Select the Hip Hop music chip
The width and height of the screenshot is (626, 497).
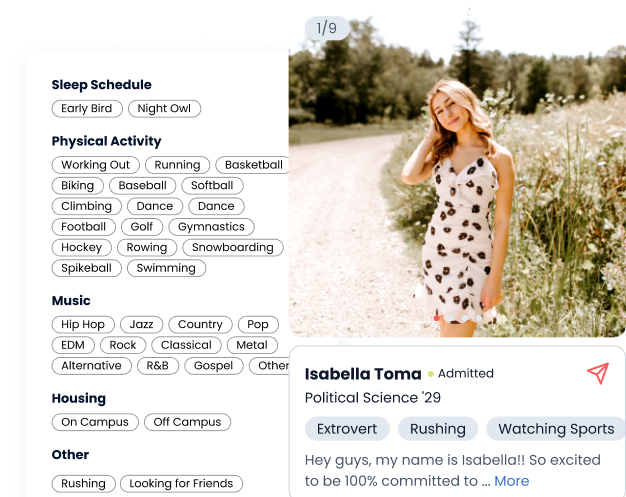coord(83,325)
